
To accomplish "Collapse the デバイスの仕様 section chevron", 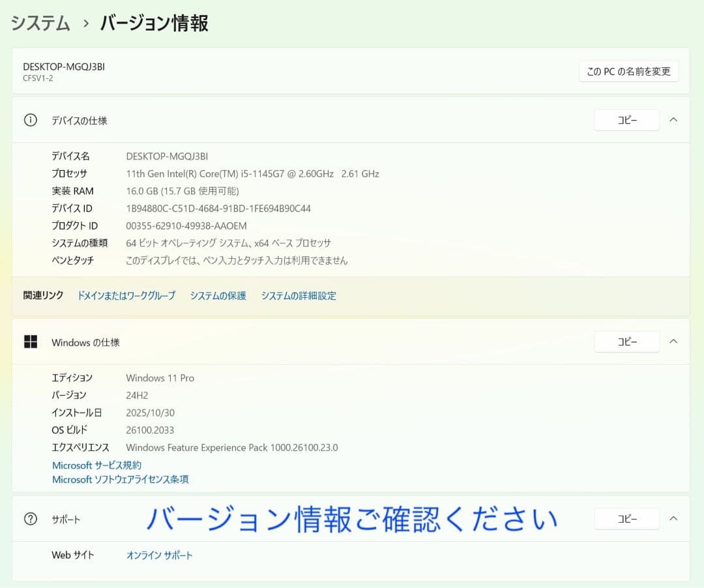I will coord(673,120).
